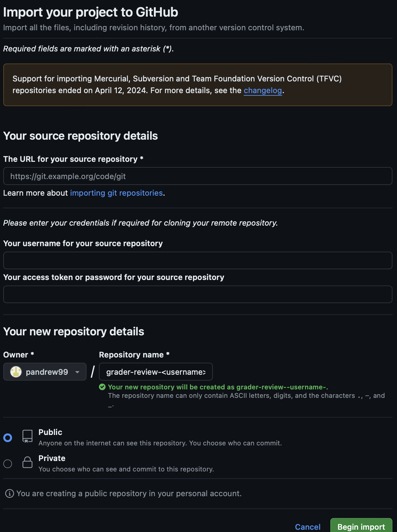Click the Public repository book icon

pos(27,436)
